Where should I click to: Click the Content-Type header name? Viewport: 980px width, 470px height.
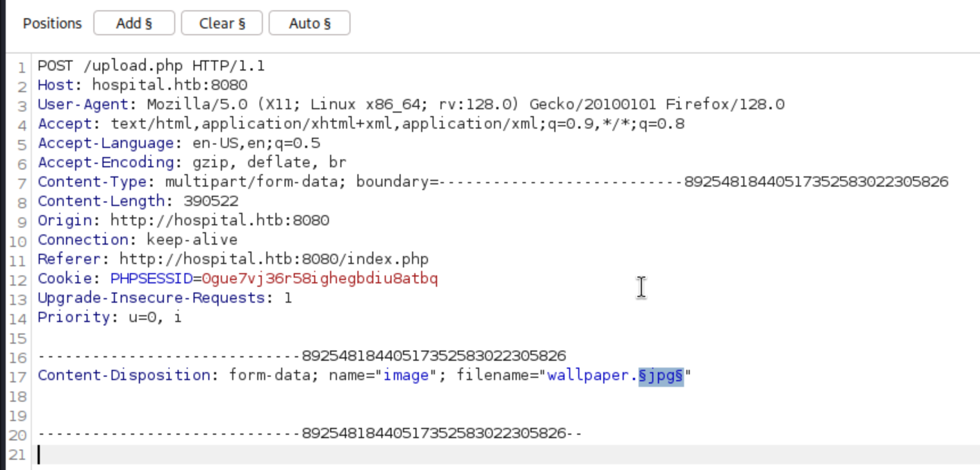pyautogui.click(x=92, y=182)
